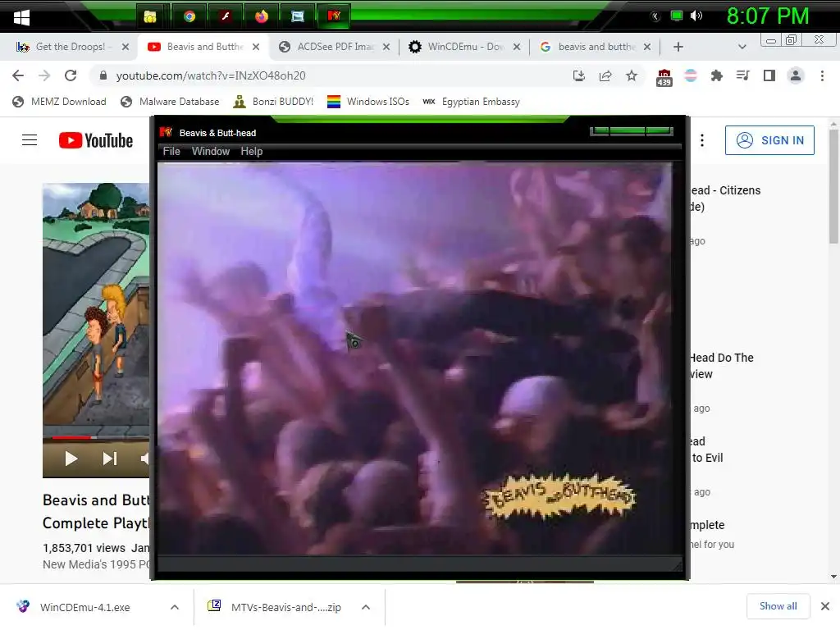840x630 pixels.
Task: Skip to the next YouTube video
Action: pos(109,459)
